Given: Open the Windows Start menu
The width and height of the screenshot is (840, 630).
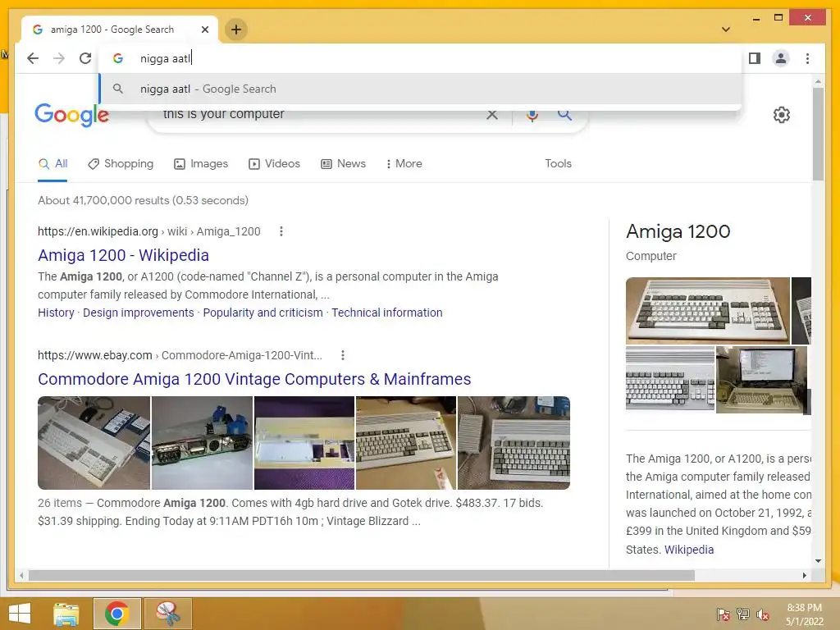Looking at the screenshot, I should [x=20, y=614].
